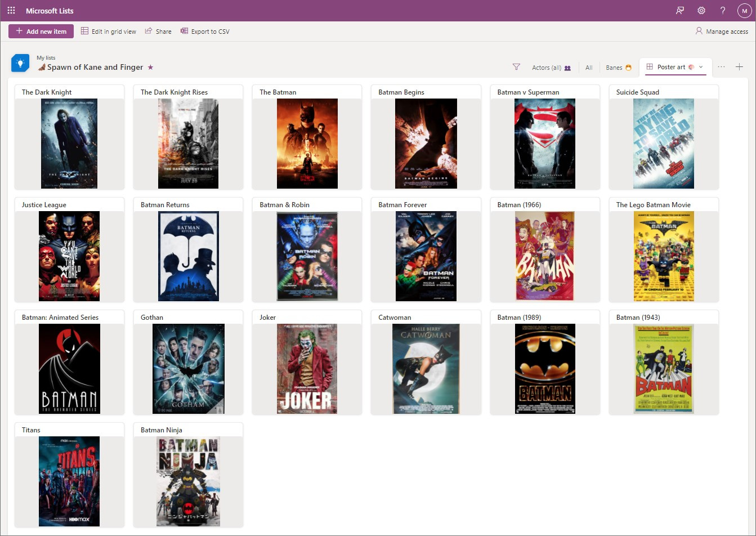Open the account profile avatar M
This screenshot has width=756, height=536.
click(744, 11)
